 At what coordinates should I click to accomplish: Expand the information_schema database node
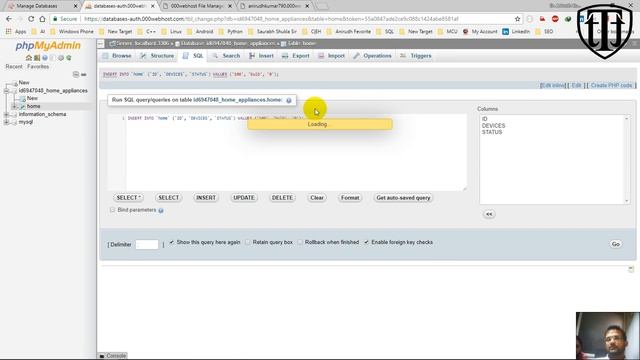pos(6,114)
